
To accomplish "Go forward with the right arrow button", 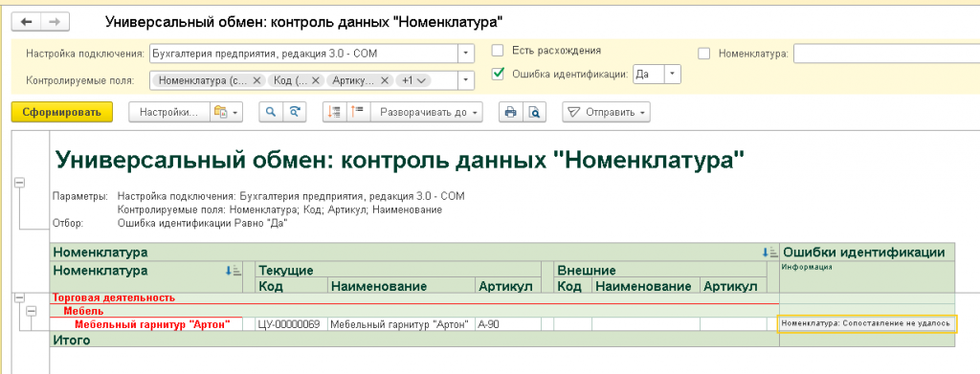I will [x=55, y=22].
